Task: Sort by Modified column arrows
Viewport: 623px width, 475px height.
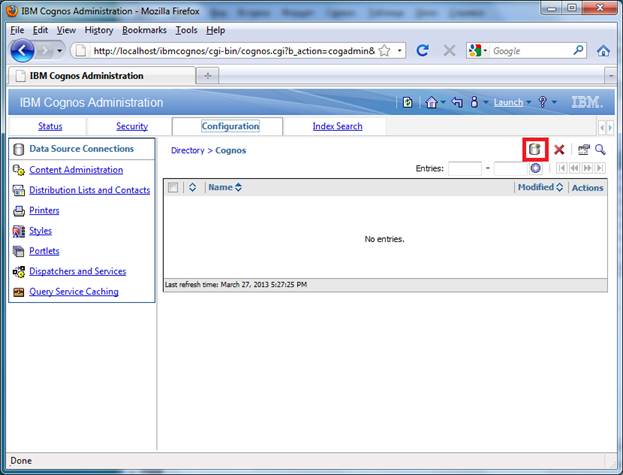Action: (x=559, y=187)
